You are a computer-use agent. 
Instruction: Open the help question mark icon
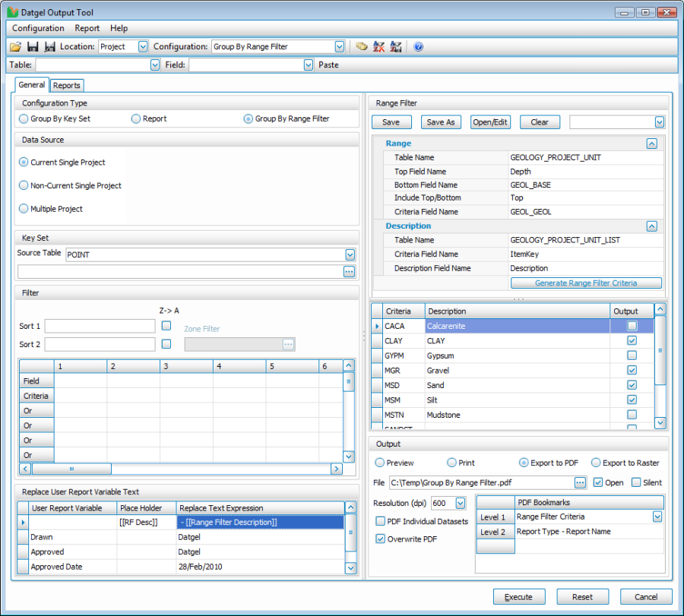tap(418, 47)
